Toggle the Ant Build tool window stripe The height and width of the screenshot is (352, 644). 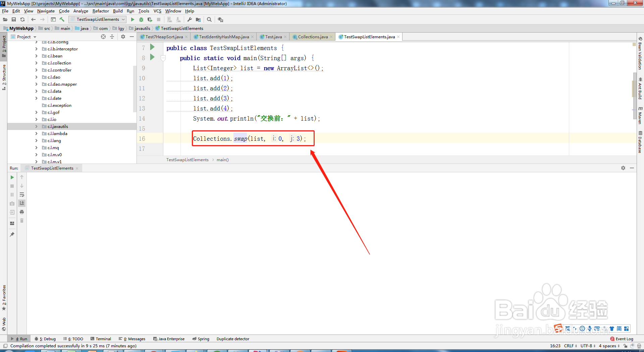[640, 88]
